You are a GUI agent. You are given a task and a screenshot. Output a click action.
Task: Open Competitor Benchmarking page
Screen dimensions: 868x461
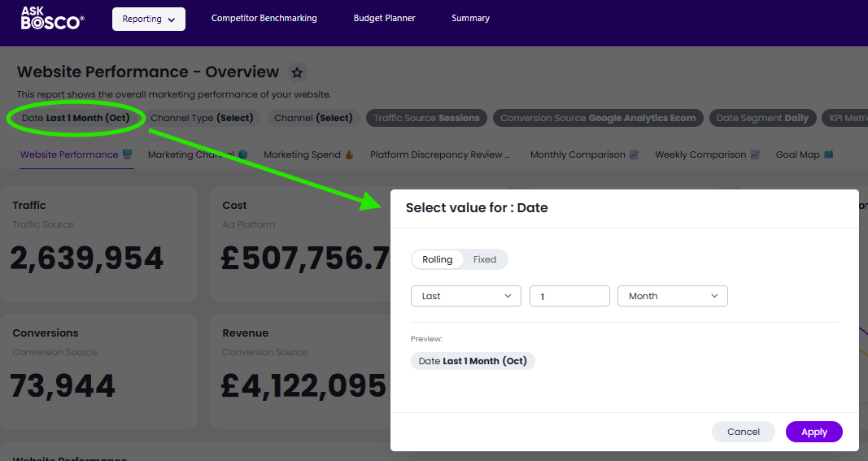coord(264,18)
